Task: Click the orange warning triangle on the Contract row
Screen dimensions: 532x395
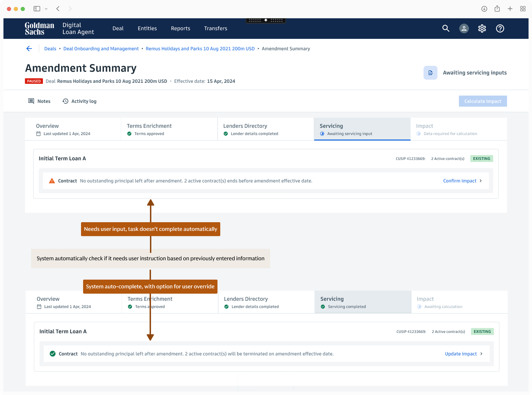Action: [x=52, y=181]
